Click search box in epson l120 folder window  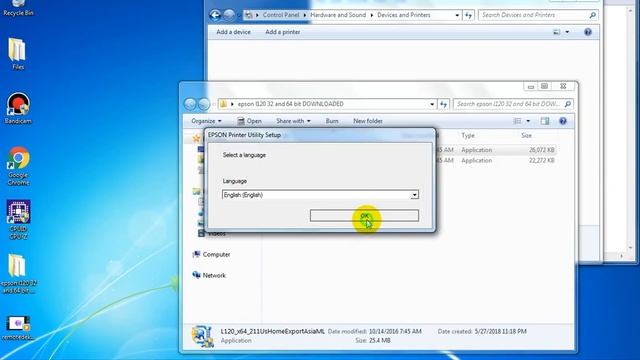(x=513, y=104)
